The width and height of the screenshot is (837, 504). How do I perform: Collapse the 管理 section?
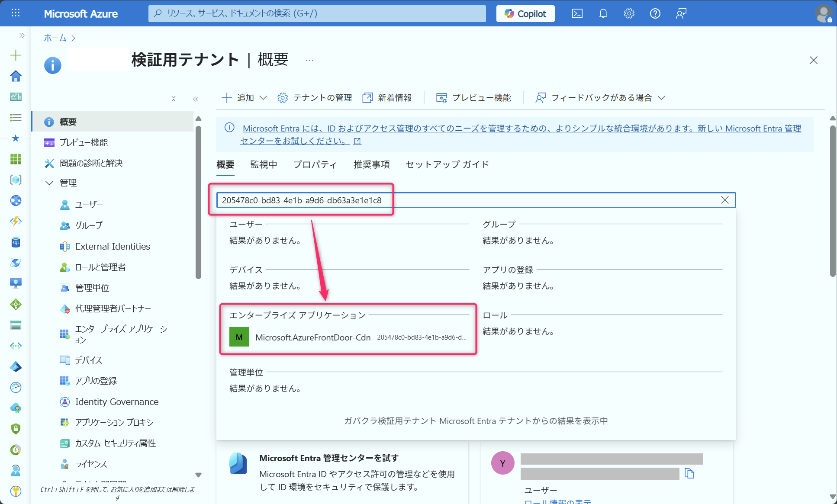49,183
